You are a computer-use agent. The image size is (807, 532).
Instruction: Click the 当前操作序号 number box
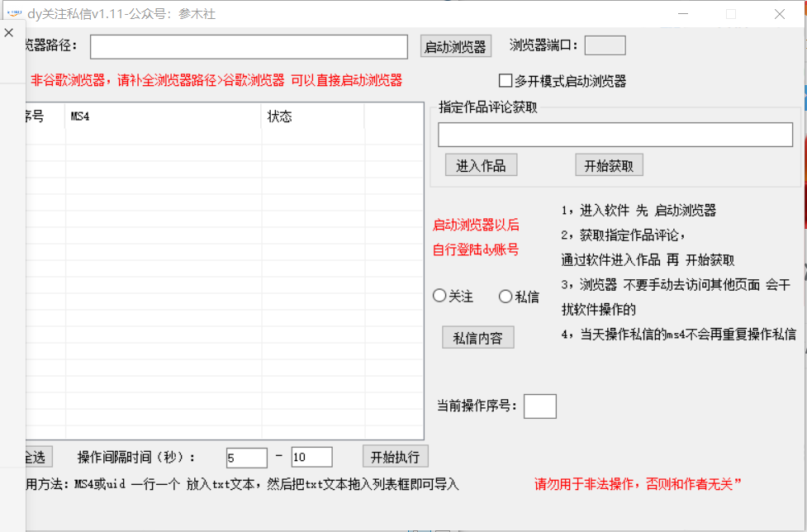(540, 406)
